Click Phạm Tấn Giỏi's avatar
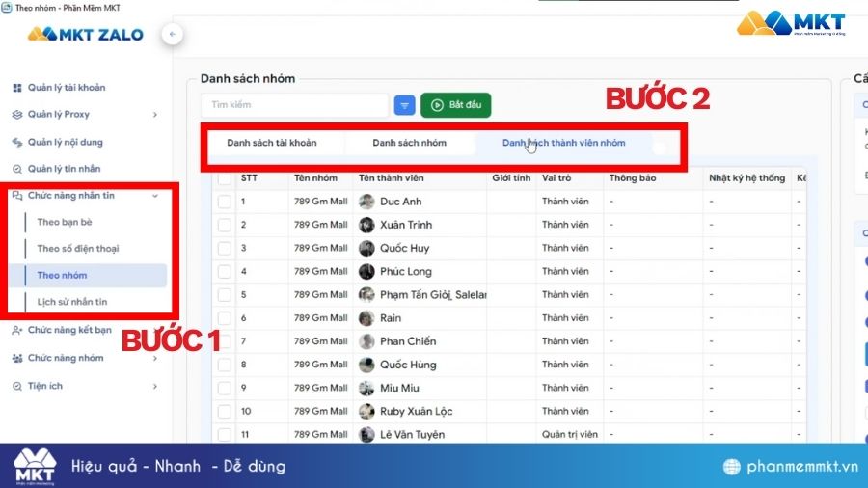The width and height of the screenshot is (868, 488). tap(366, 294)
